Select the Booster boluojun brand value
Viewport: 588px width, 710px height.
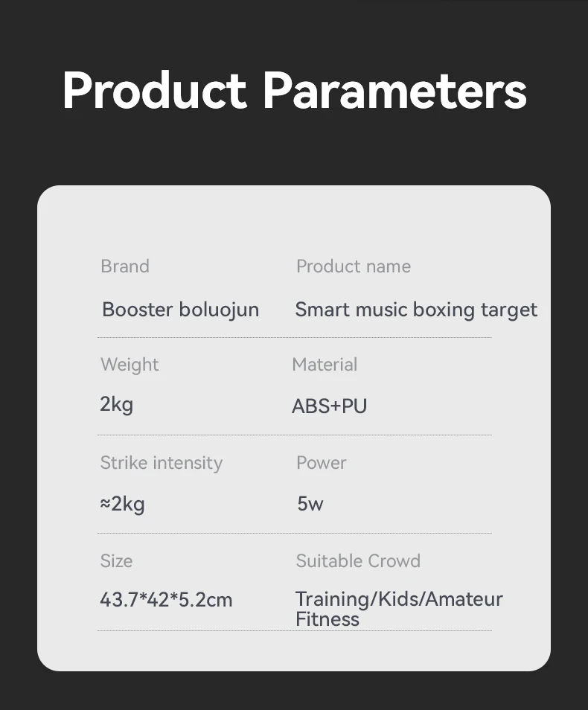tap(181, 310)
